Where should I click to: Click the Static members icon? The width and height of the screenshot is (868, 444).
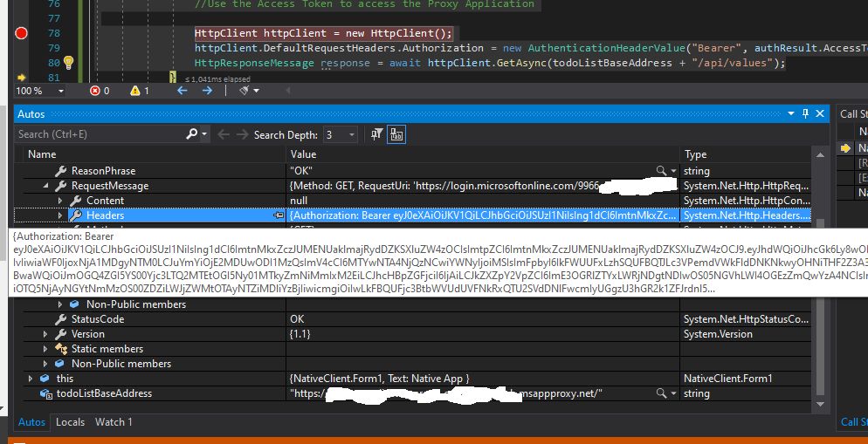click(x=61, y=349)
